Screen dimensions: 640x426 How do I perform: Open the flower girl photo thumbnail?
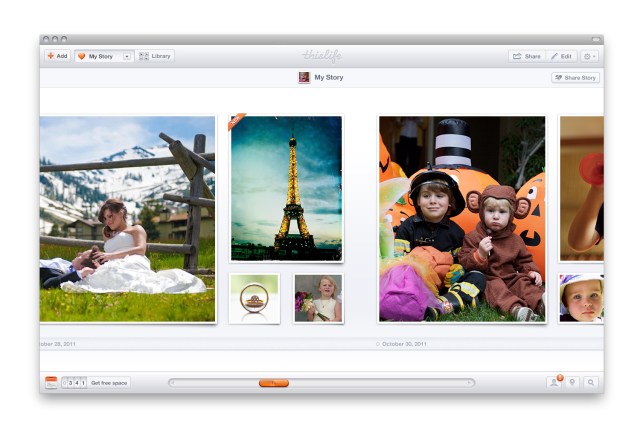click(x=318, y=298)
